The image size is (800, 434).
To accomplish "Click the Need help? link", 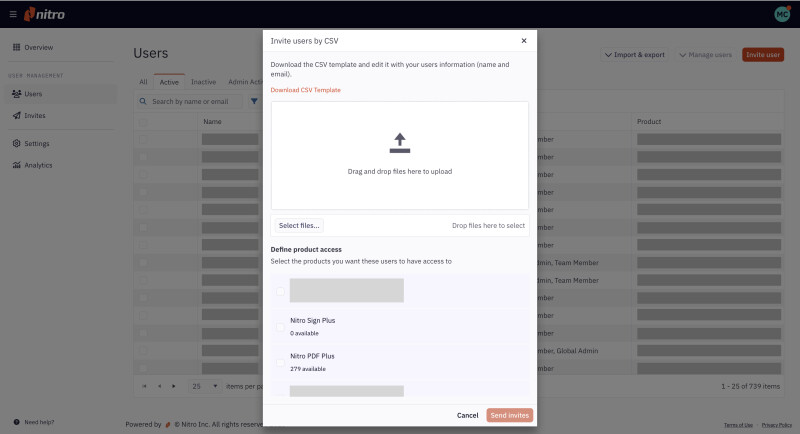I will point(34,422).
